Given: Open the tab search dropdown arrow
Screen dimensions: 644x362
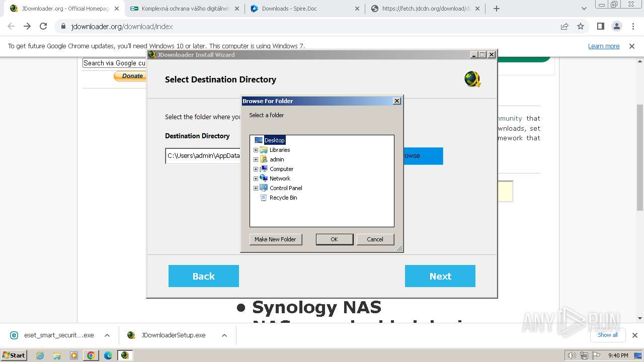Looking at the screenshot, I should tap(584, 9).
